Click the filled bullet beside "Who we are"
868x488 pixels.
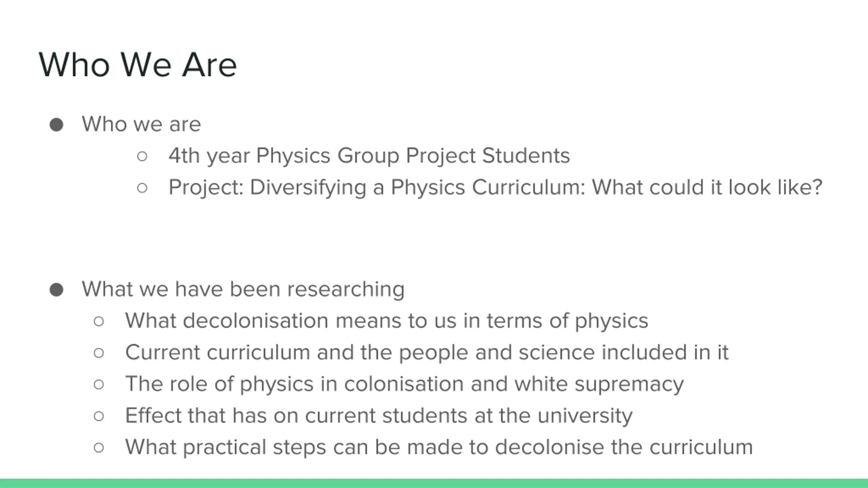click(x=56, y=124)
